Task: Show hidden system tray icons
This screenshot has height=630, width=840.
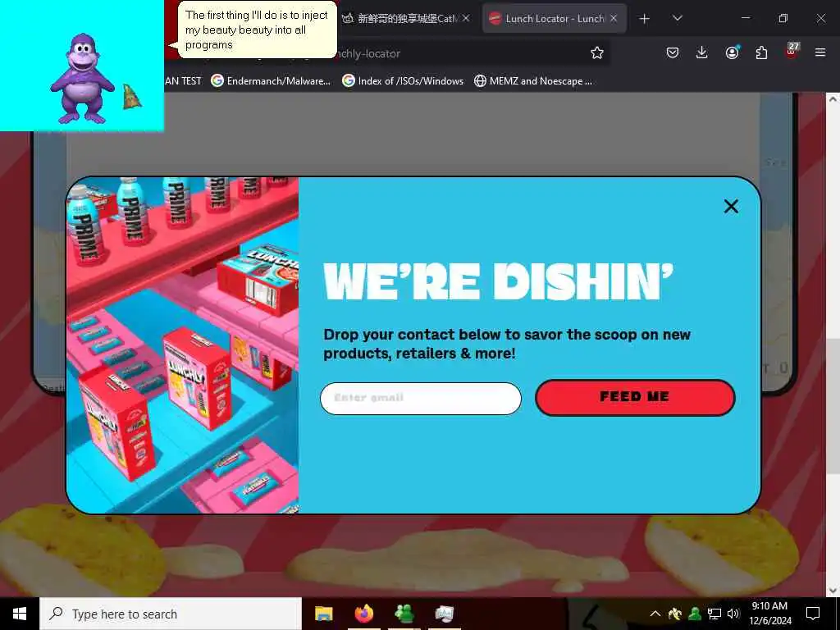Action: (655, 614)
